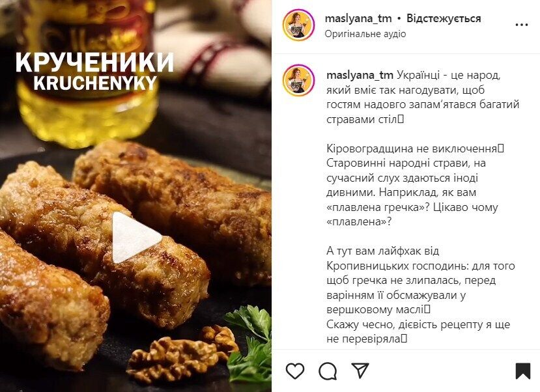Image resolution: width=540 pixels, height=392 pixels.
Task: Open comments with the speech bubble icon
Action: coord(328,371)
